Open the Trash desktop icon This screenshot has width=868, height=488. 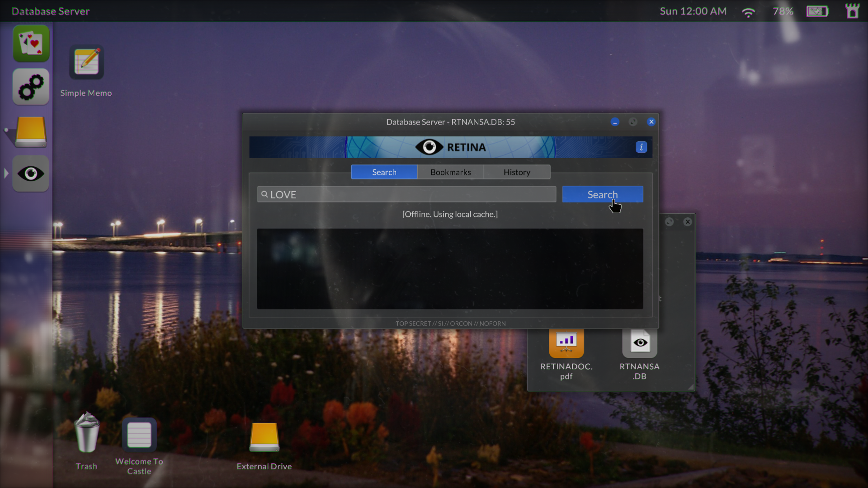point(86,434)
